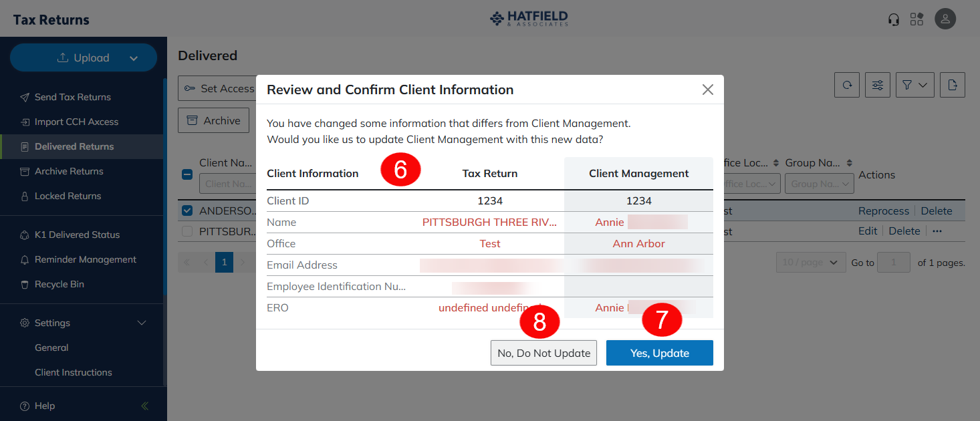Open the filter dropdown in toolbar

(914, 85)
